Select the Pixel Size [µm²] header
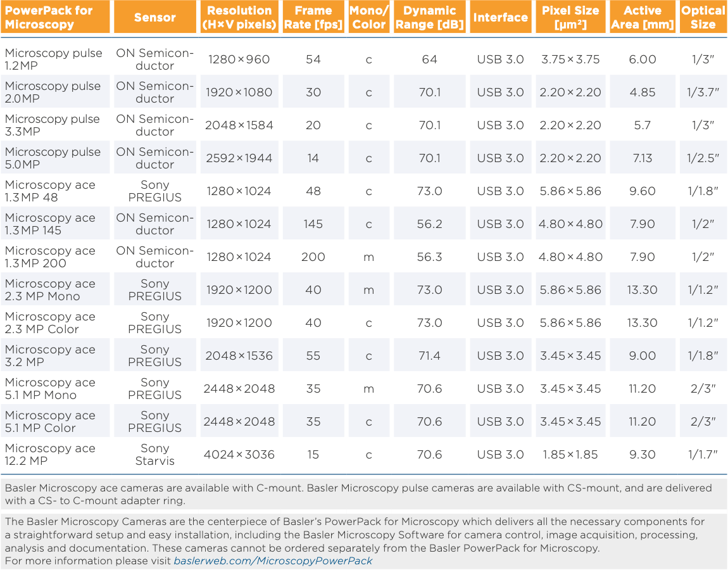This screenshot has height=570, width=728. (570, 17)
